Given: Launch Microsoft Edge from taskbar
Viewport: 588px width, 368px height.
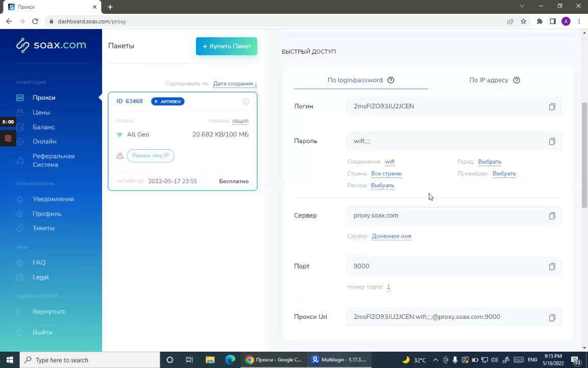Looking at the screenshot, I should click(230, 360).
